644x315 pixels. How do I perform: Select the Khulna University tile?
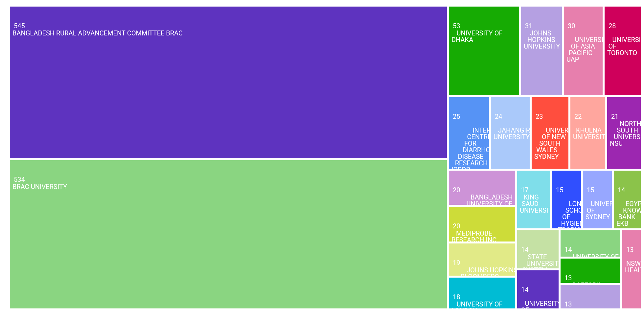tap(588, 133)
